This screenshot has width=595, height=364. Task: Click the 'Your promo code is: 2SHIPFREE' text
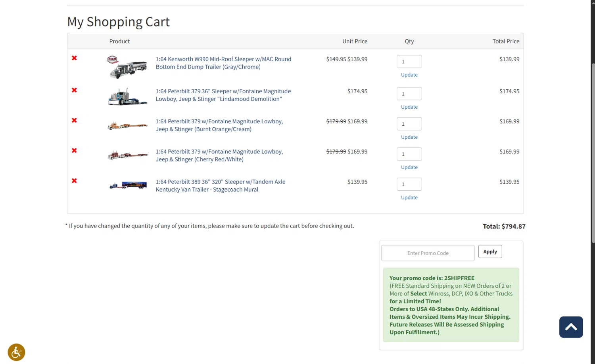[x=432, y=278]
